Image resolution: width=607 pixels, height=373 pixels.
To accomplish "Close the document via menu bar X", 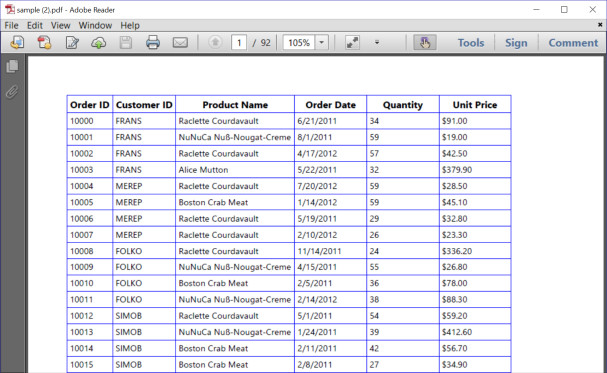I will [600, 25].
